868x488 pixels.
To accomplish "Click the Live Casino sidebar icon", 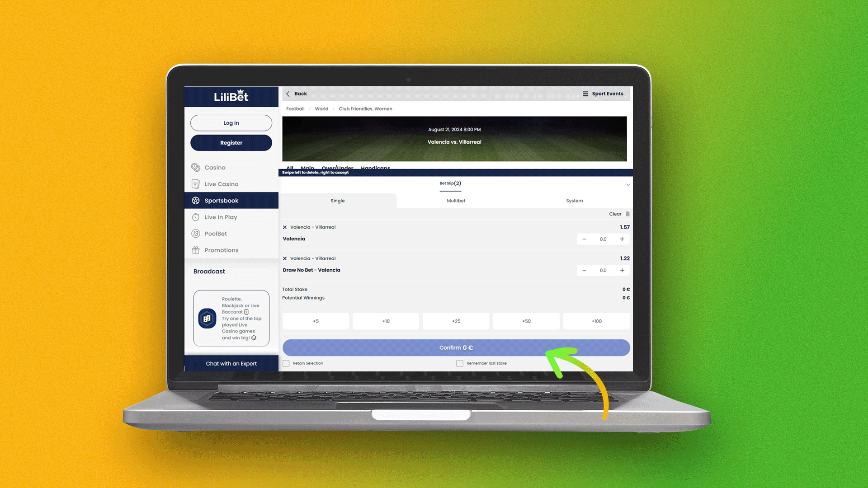I will coord(196,183).
